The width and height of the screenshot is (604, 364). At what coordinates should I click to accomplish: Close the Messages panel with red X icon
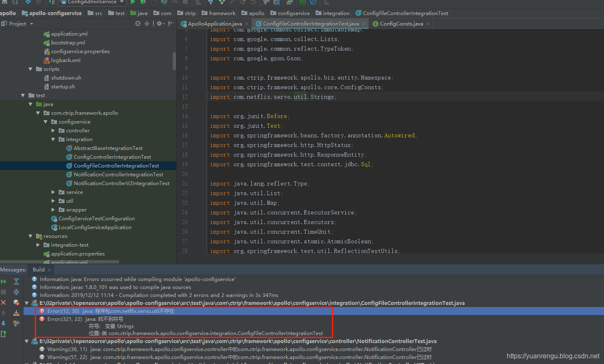(x=3, y=302)
